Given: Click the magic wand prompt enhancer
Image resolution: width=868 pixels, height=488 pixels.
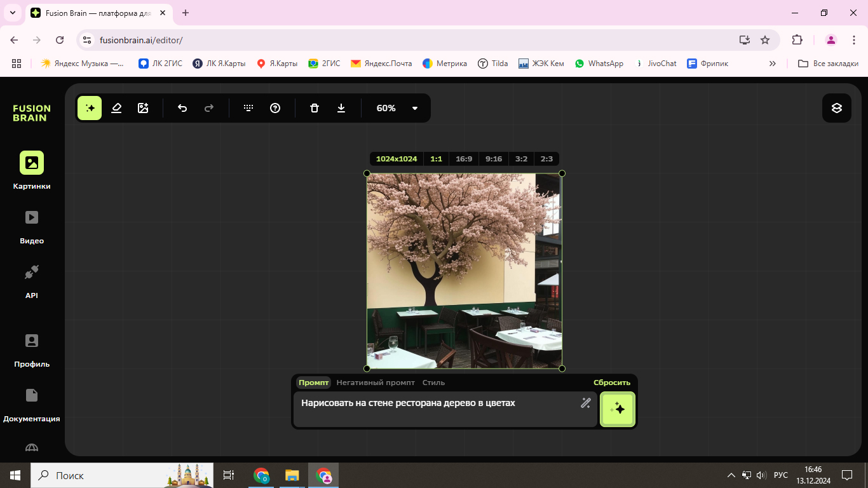Looking at the screenshot, I should coord(586,403).
